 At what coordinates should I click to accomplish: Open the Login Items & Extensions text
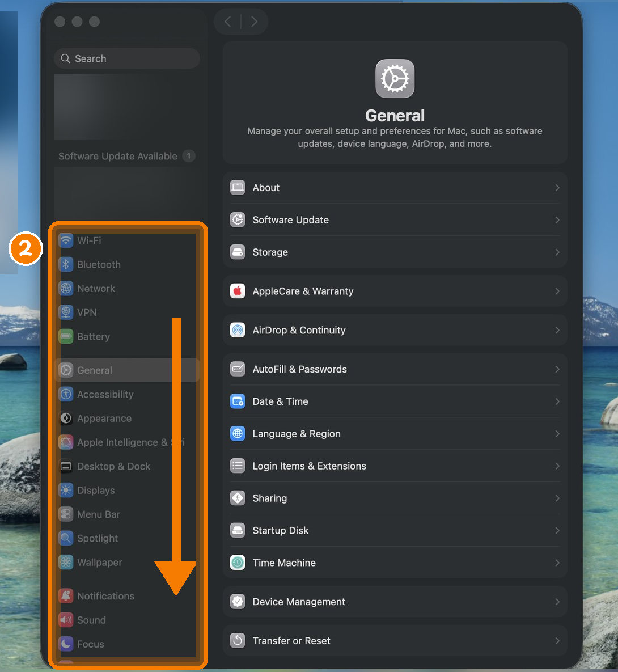[x=309, y=466]
